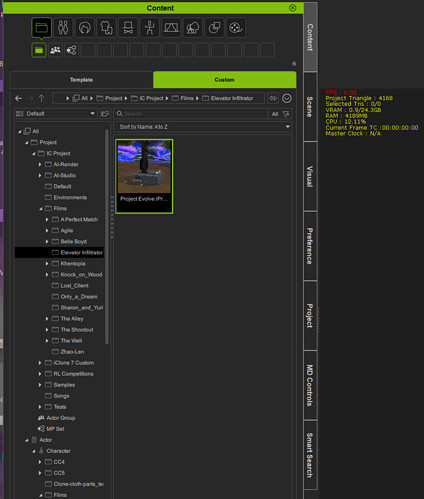Open the Media film reel category icon
The width and height of the screenshot is (424, 499).
coord(236,28)
